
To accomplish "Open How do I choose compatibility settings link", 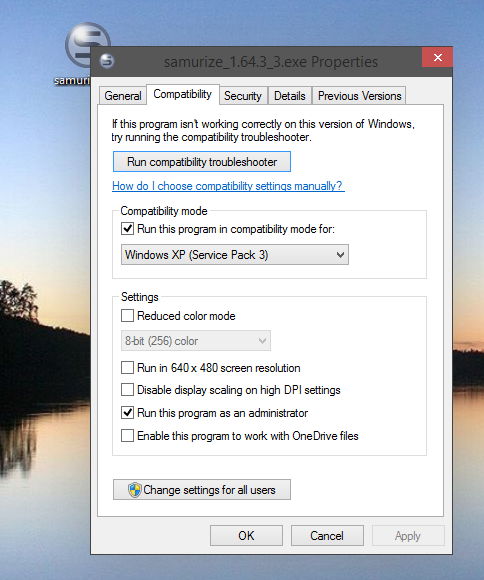I will click(x=228, y=186).
